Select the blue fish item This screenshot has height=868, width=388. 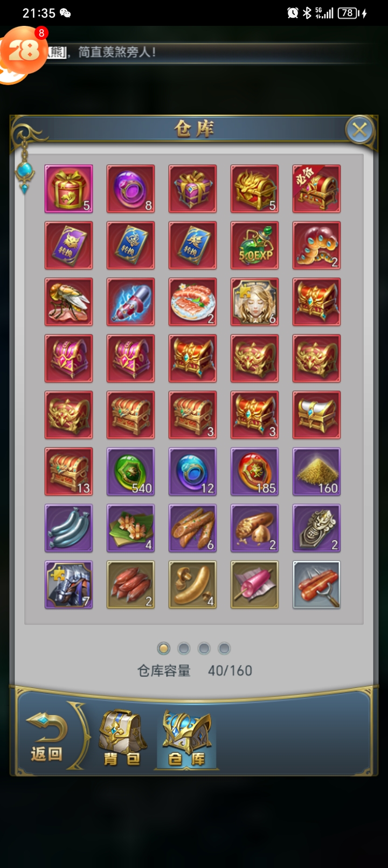(x=68, y=528)
